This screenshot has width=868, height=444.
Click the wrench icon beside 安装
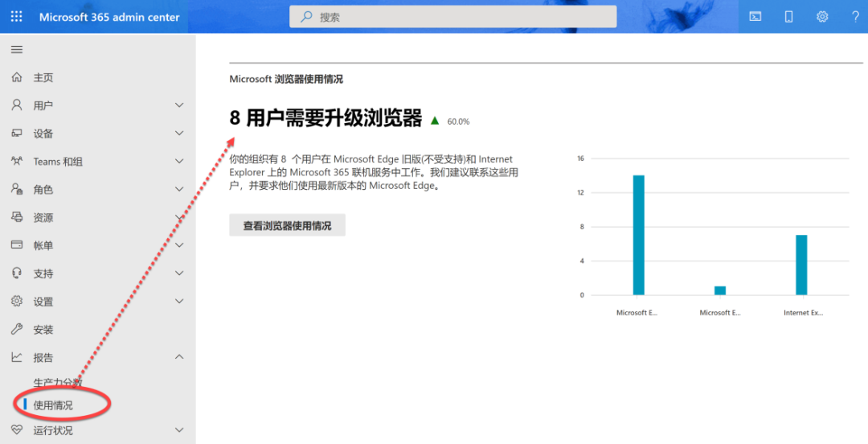(x=17, y=329)
